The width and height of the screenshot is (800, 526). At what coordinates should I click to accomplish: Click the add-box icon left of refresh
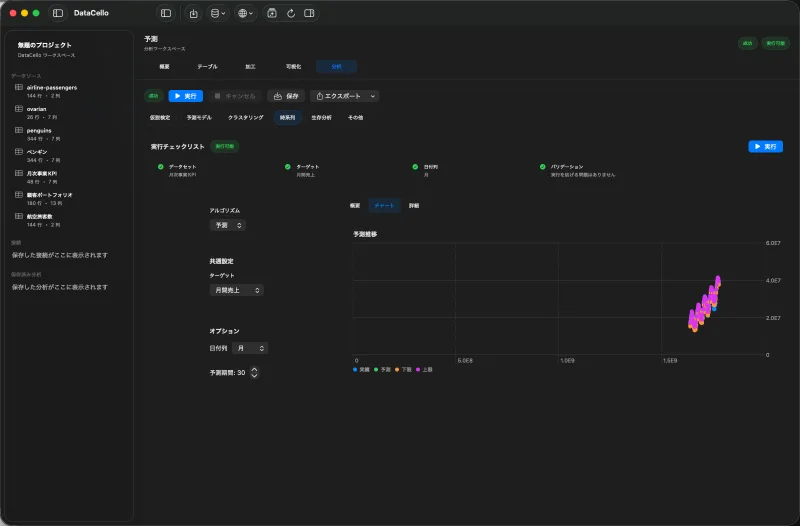(x=272, y=13)
